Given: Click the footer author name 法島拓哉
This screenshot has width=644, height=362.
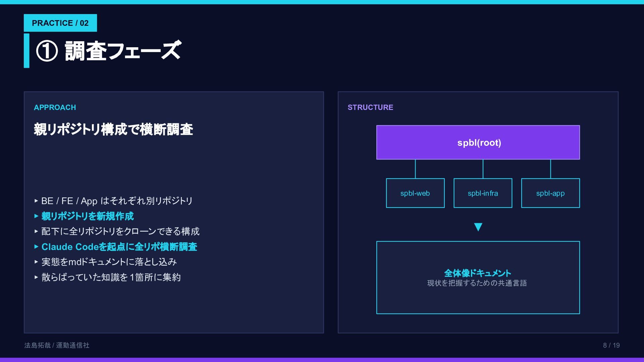Looking at the screenshot, I should [x=37, y=345].
